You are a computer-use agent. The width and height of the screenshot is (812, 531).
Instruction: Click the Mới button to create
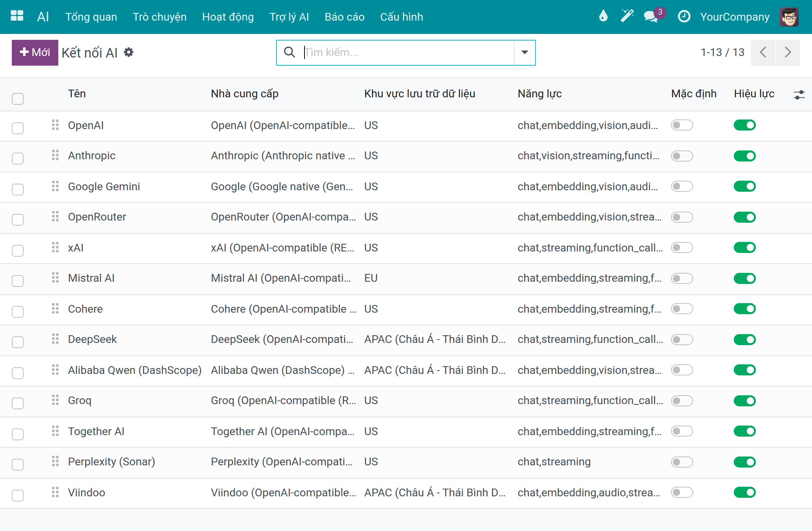[x=35, y=52]
